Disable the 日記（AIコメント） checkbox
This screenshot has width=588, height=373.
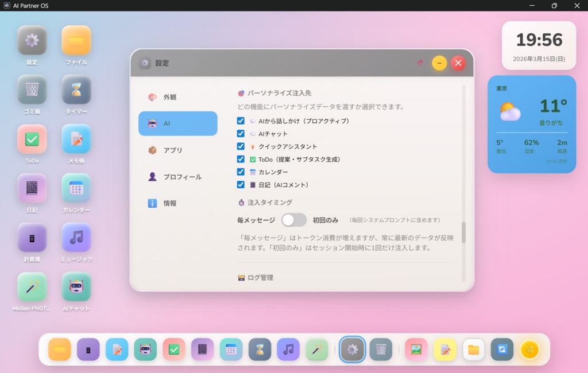241,185
